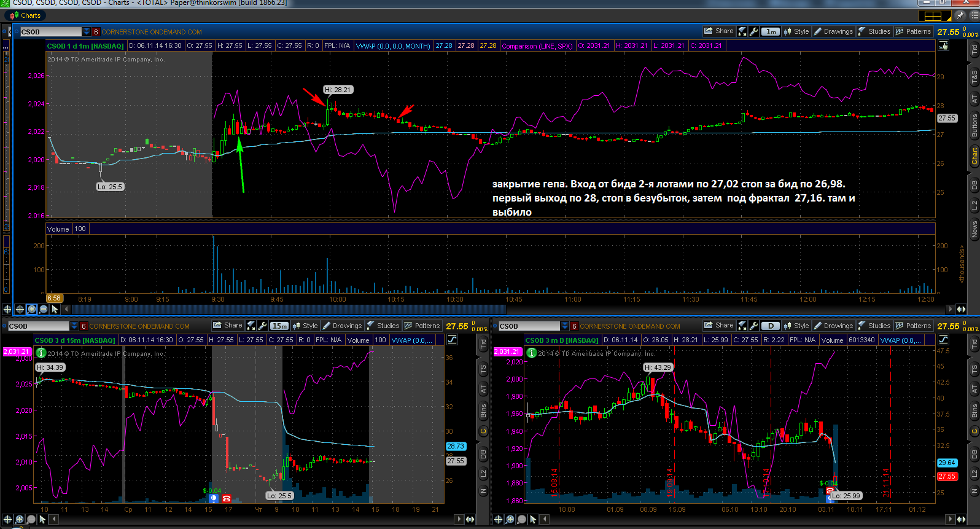Open symbol dropdown arrow in top chart

coord(87,31)
